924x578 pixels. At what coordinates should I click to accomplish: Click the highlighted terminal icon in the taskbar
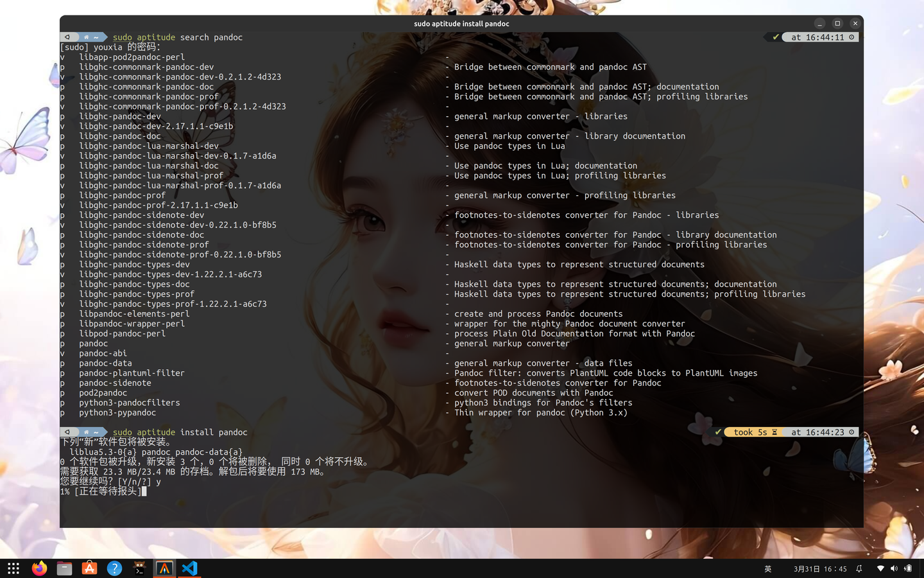(x=164, y=568)
